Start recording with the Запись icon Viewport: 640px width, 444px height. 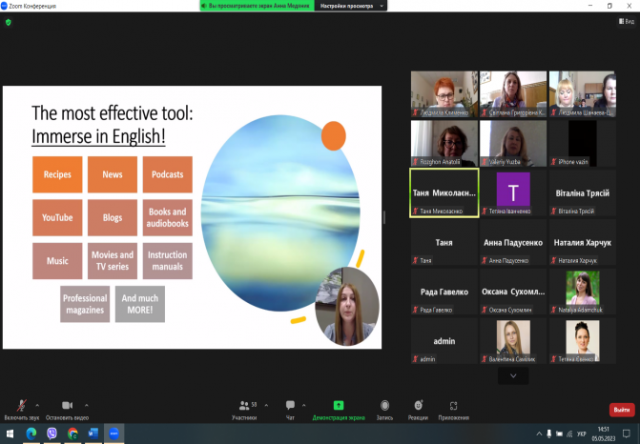[x=384, y=405]
